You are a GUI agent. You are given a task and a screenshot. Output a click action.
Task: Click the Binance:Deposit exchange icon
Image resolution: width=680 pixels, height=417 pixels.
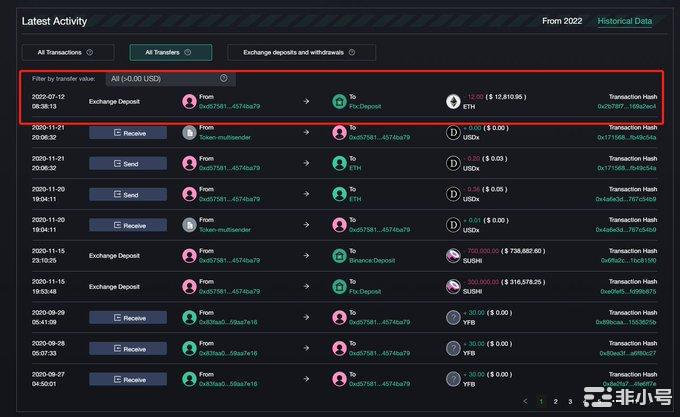339,256
